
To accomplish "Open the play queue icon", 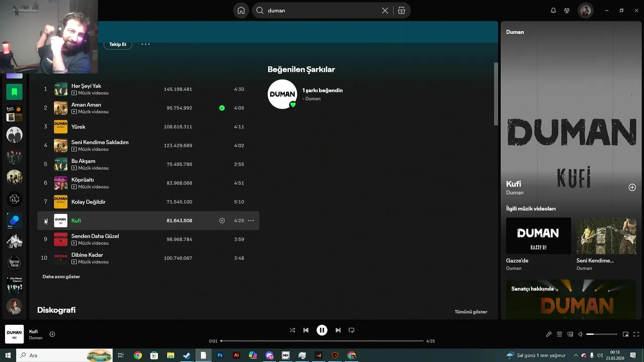I will (x=559, y=334).
